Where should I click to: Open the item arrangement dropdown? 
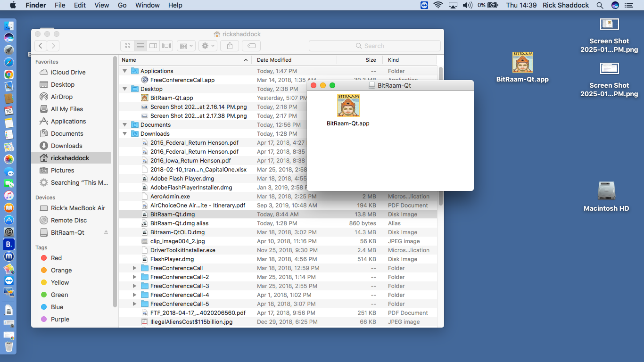(x=186, y=46)
